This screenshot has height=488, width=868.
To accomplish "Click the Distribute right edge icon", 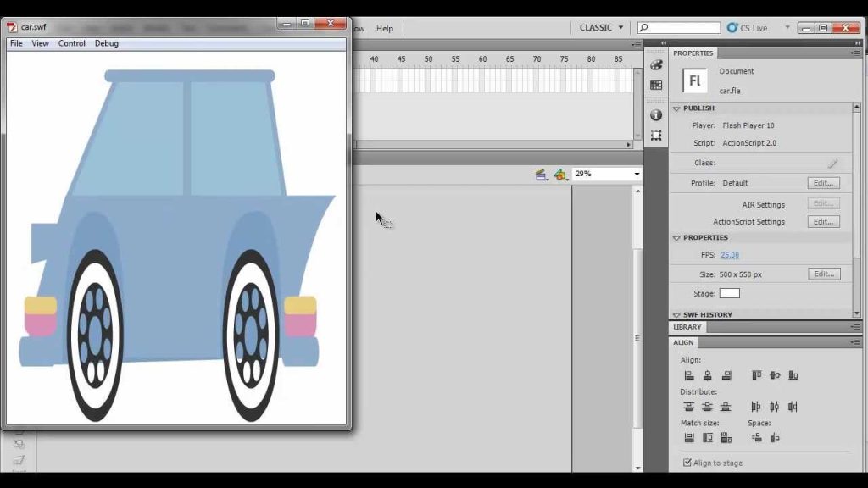I will tap(793, 407).
